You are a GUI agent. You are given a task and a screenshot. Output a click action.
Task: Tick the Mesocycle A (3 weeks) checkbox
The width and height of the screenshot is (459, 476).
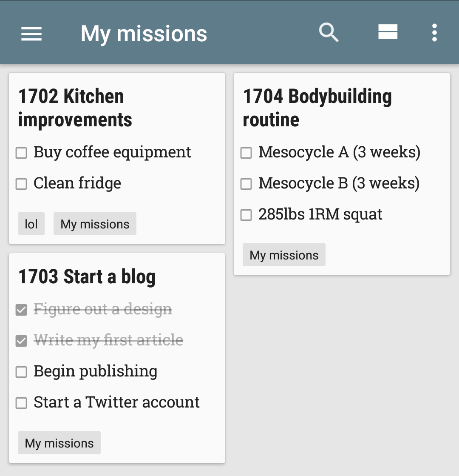click(x=246, y=153)
